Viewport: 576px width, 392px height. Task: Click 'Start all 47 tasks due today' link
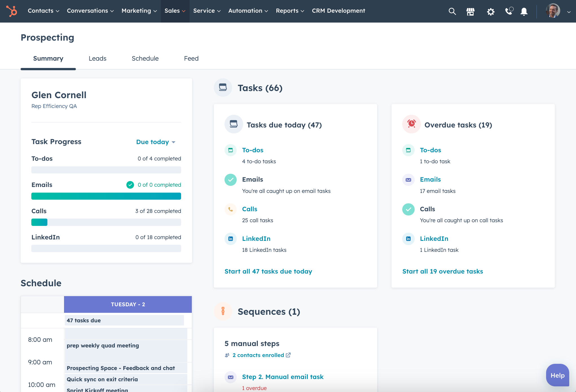(269, 271)
